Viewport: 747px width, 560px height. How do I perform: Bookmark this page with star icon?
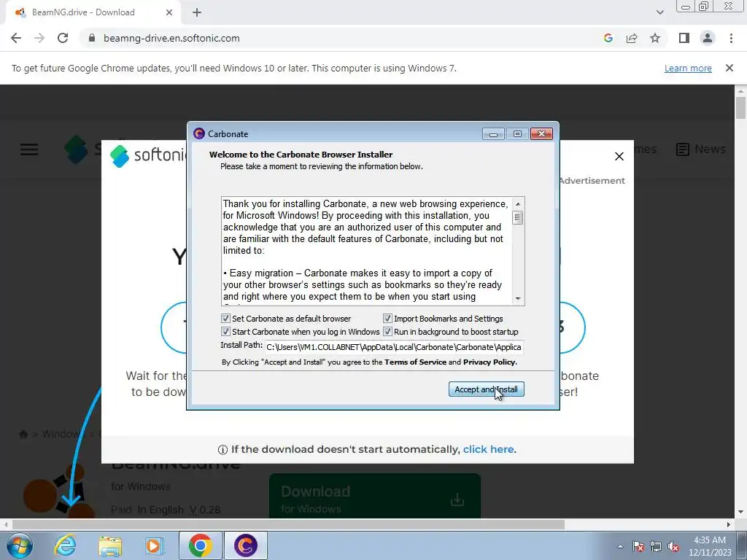(655, 38)
